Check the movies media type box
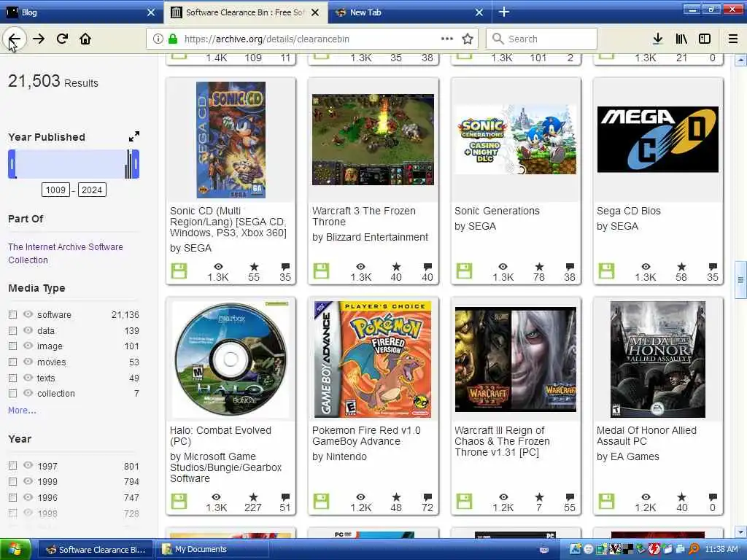This screenshot has width=747, height=560. point(13,362)
